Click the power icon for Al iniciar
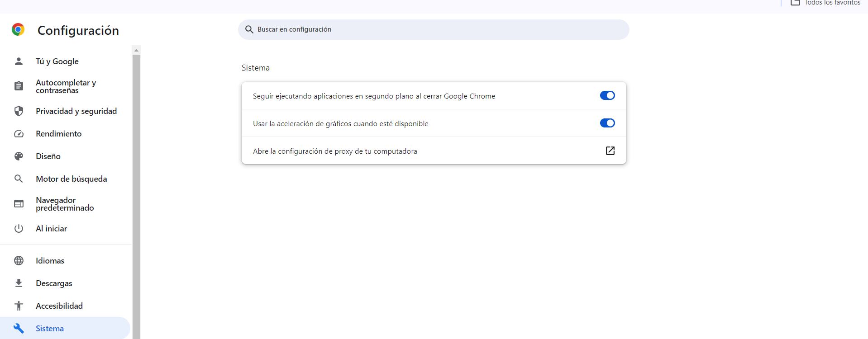Screen dimensions: 868x339 click(x=19, y=229)
